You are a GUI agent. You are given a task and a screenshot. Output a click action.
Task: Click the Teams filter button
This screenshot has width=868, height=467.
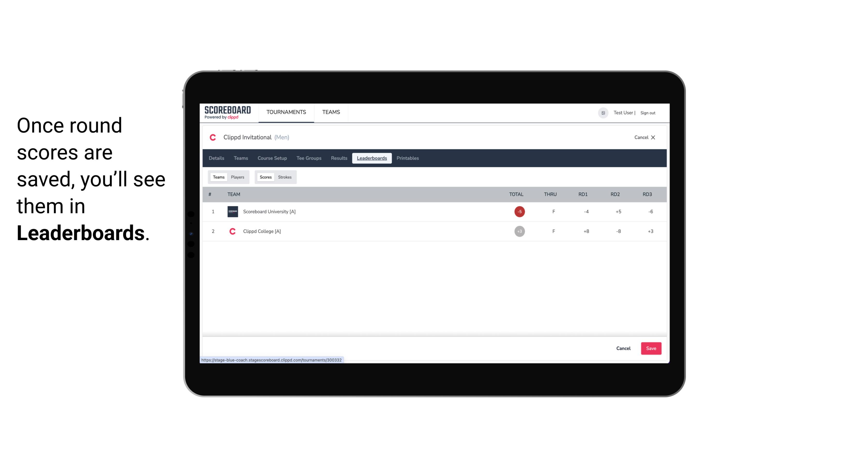coord(218,177)
